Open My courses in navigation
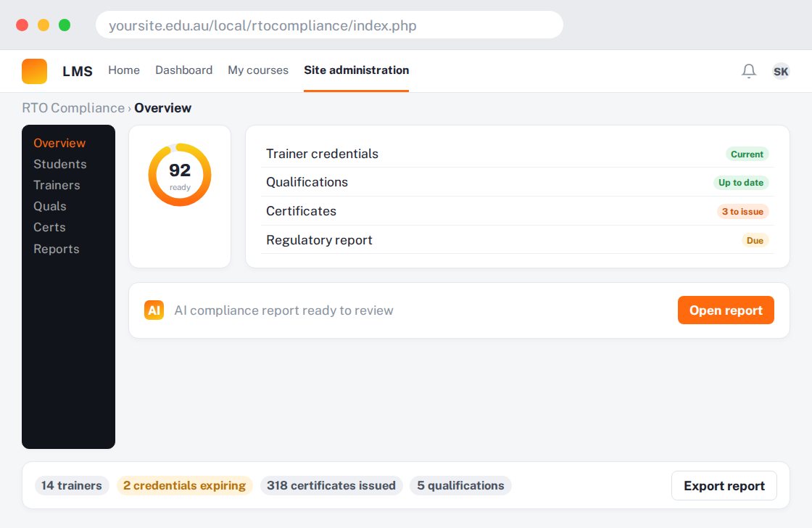This screenshot has height=528, width=812. pos(258,70)
